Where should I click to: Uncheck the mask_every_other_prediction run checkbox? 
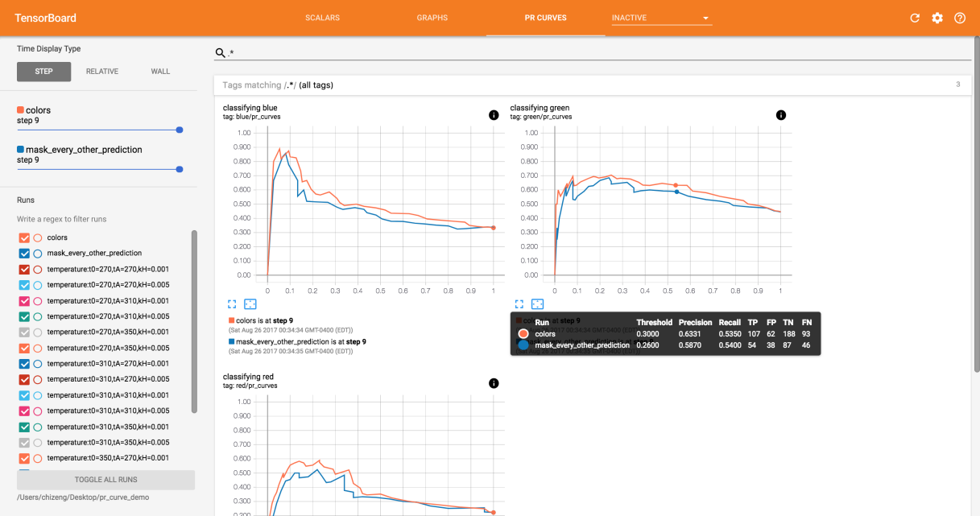24,254
